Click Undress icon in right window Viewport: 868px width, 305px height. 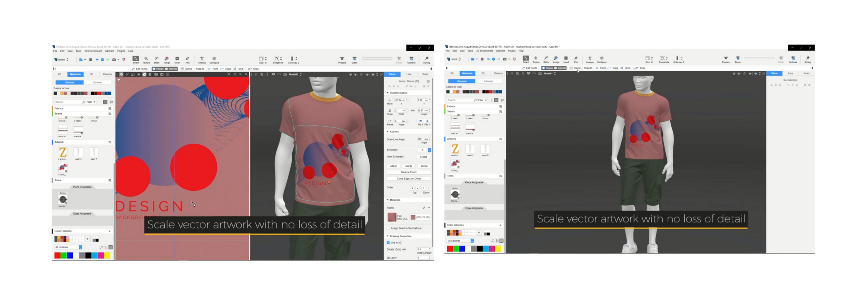(793, 59)
